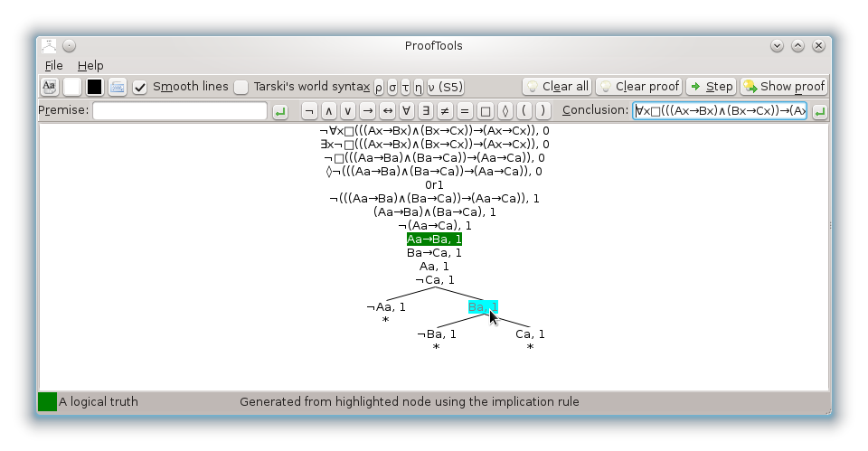Click the Clear all button
Screen dimensions: 868x451
557,87
